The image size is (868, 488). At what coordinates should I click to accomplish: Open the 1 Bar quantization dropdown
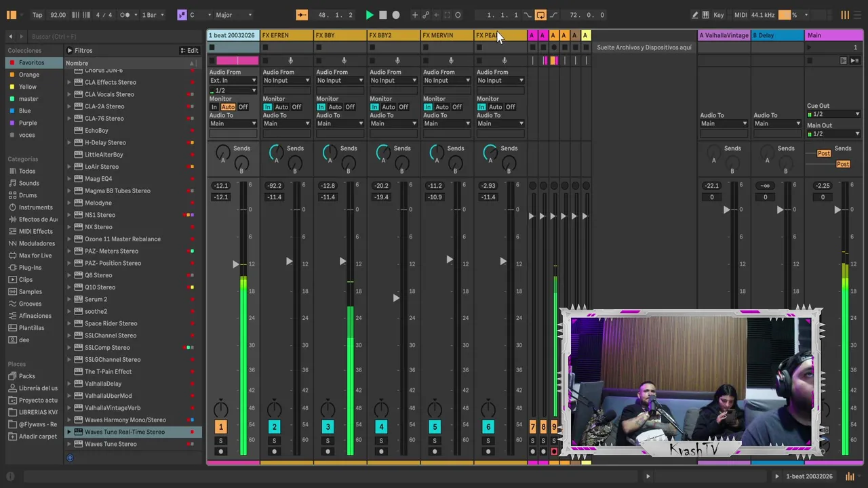pyautogui.click(x=152, y=15)
